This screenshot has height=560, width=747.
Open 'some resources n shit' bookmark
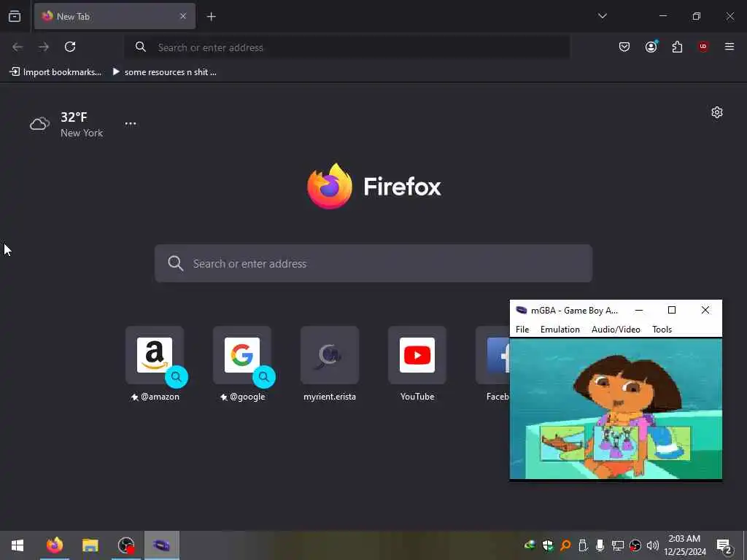(x=164, y=72)
